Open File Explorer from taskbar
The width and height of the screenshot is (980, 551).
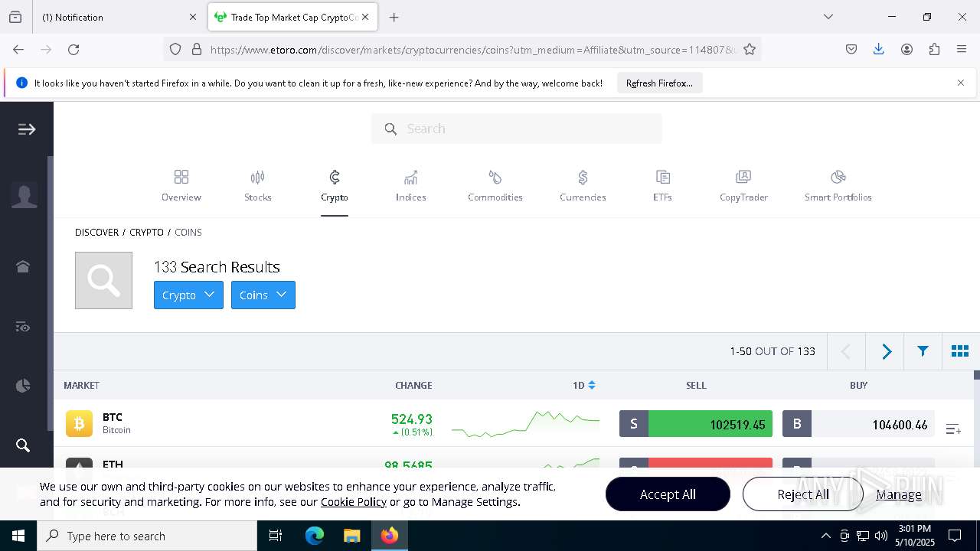coord(351,536)
